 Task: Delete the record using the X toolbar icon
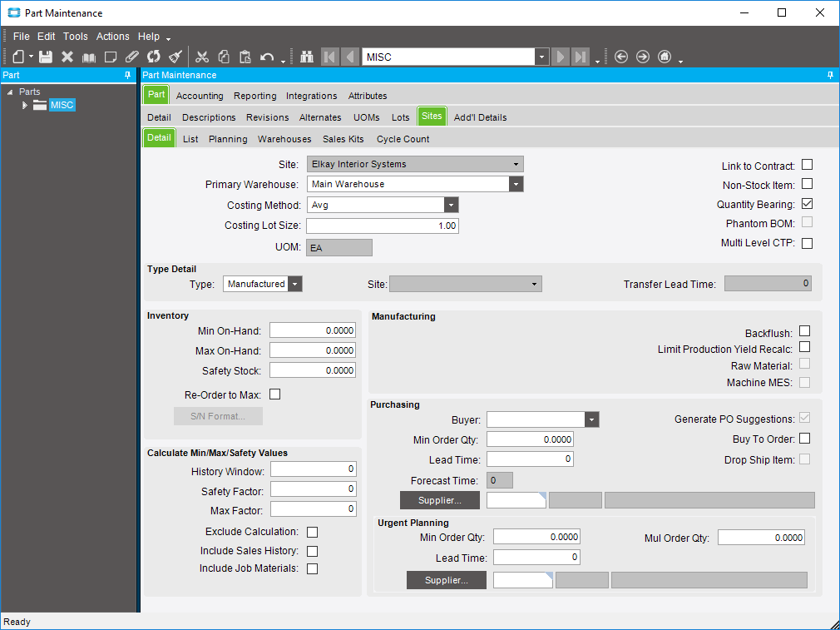[x=68, y=56]
